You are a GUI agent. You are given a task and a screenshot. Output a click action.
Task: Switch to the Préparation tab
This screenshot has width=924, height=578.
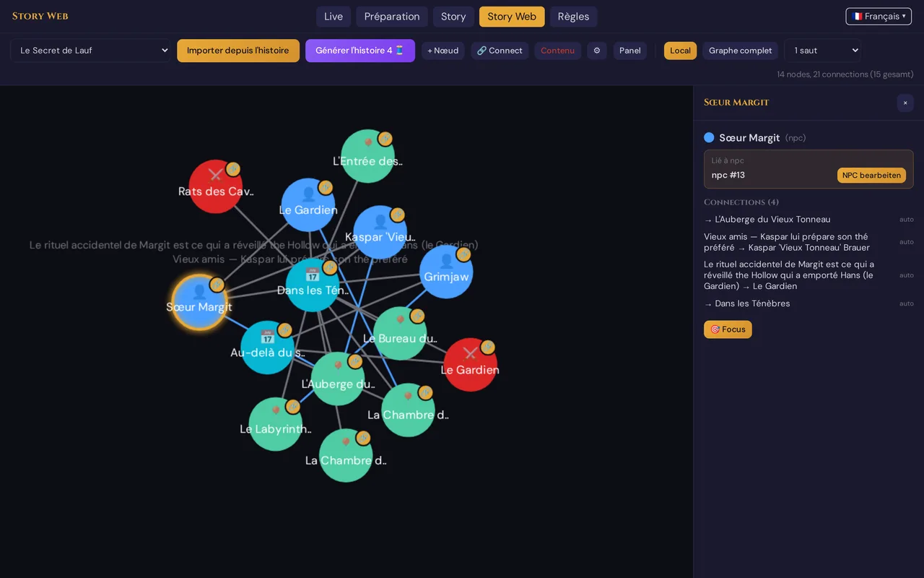(x=392, y=17)
